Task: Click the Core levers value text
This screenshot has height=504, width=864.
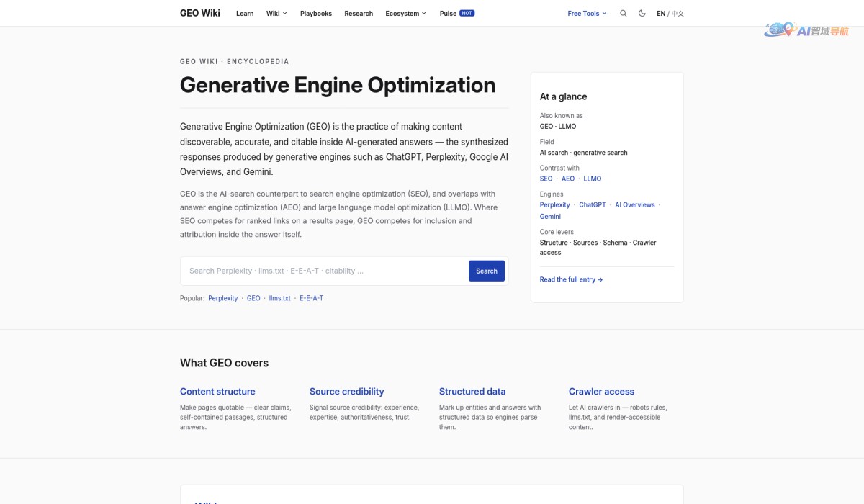Action: click(x=598, y=248)
